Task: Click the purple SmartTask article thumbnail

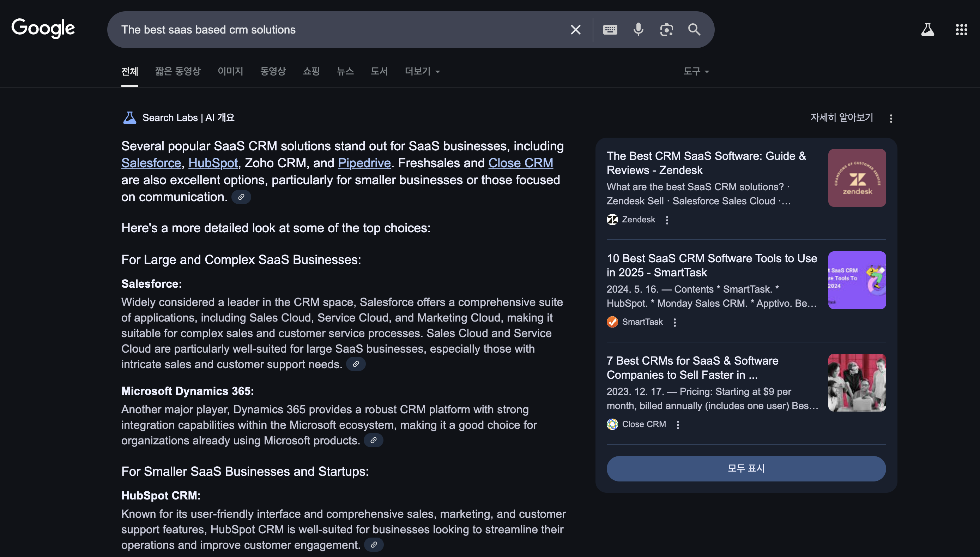Action: pos(857,280)
